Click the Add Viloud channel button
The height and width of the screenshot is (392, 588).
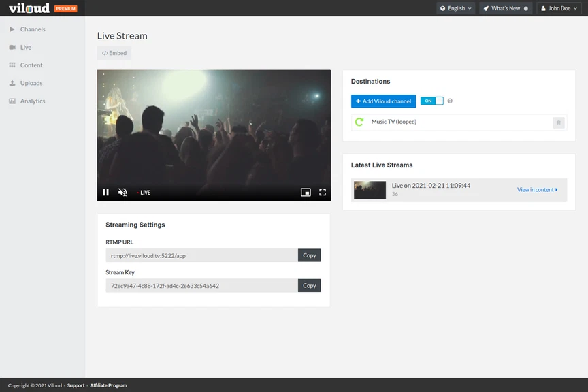pyautogui.click(x=383, y=101)
